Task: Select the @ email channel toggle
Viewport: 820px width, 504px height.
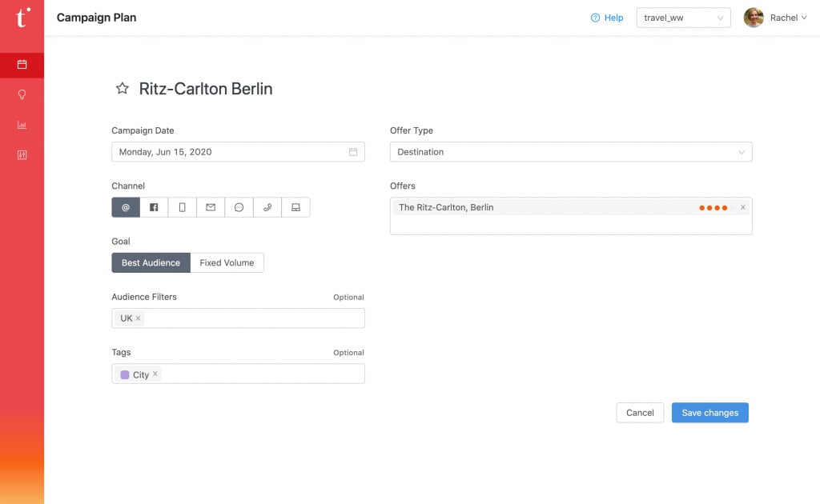Action: (x=126, y=207)
